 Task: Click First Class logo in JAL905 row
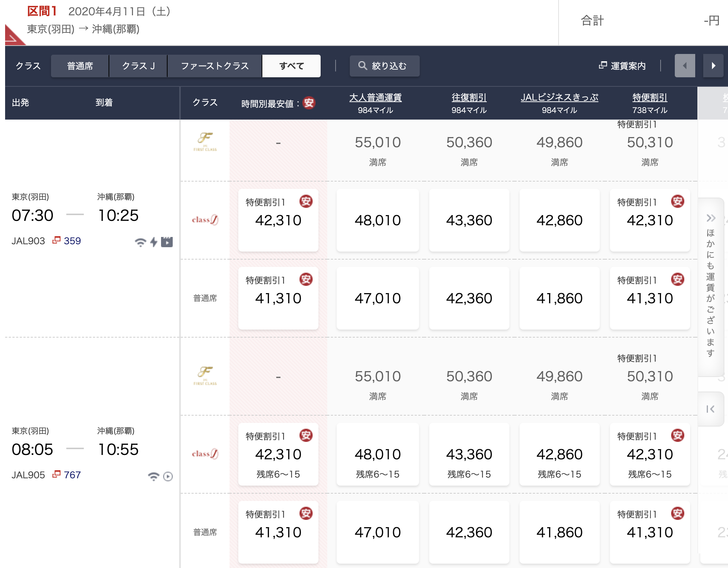click(x=205, y=376)
